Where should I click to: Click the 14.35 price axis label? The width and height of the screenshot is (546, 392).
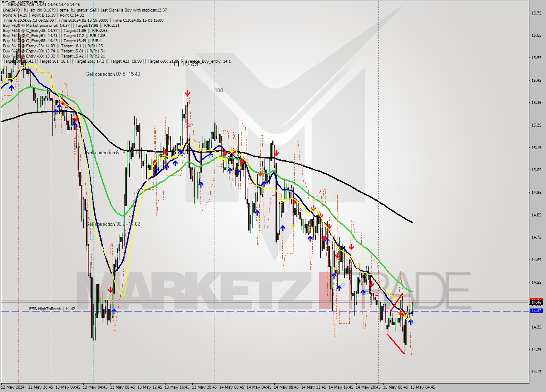pyautogui.click(x=536, y=327)
